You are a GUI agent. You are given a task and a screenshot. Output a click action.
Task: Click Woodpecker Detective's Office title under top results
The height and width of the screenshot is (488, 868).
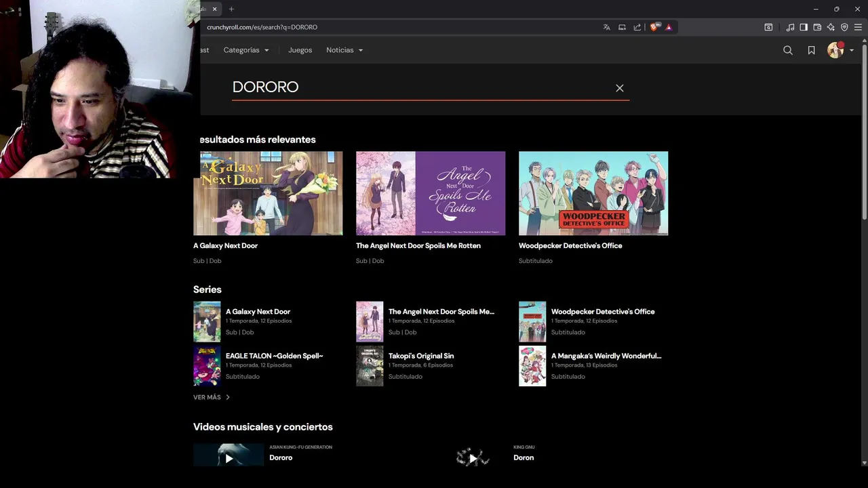pyautogui.click(x=570, y=245)
